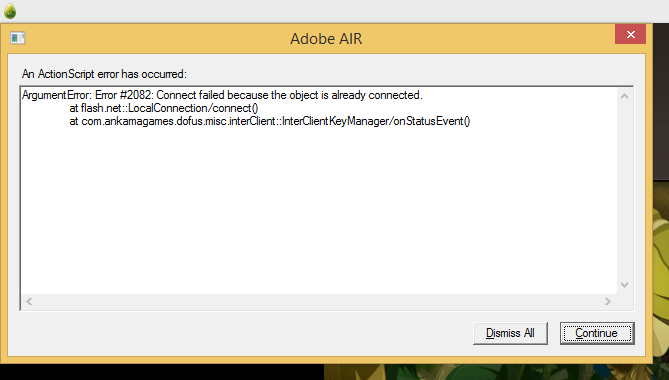Select the ArgumentError Error #2082 line
The image size is (669, 380).
222,95
